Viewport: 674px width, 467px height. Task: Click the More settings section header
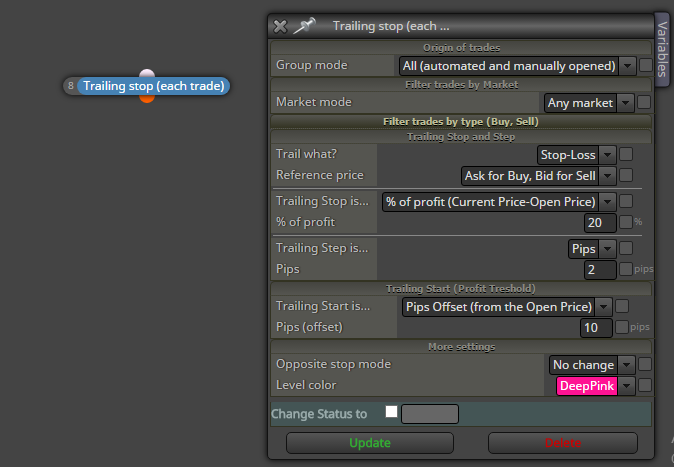(x=461, y=347)
